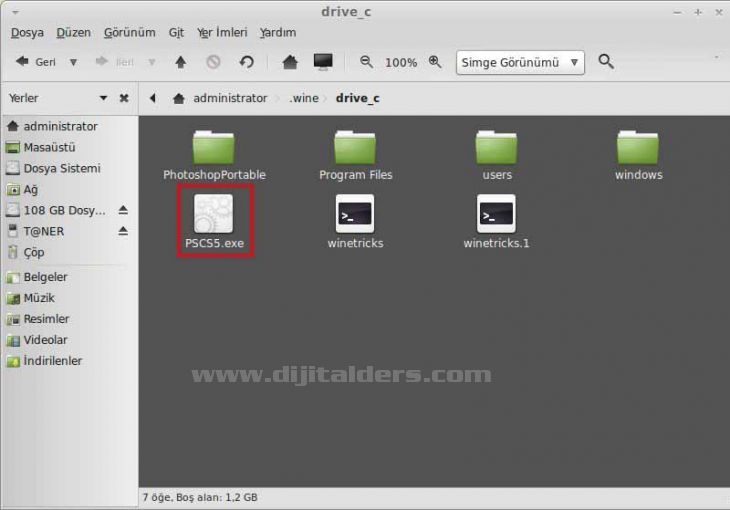Zoom in using the plus magnifier
Image resolution: width=730 pixels, height=510 pixels.
pos(435,62)
